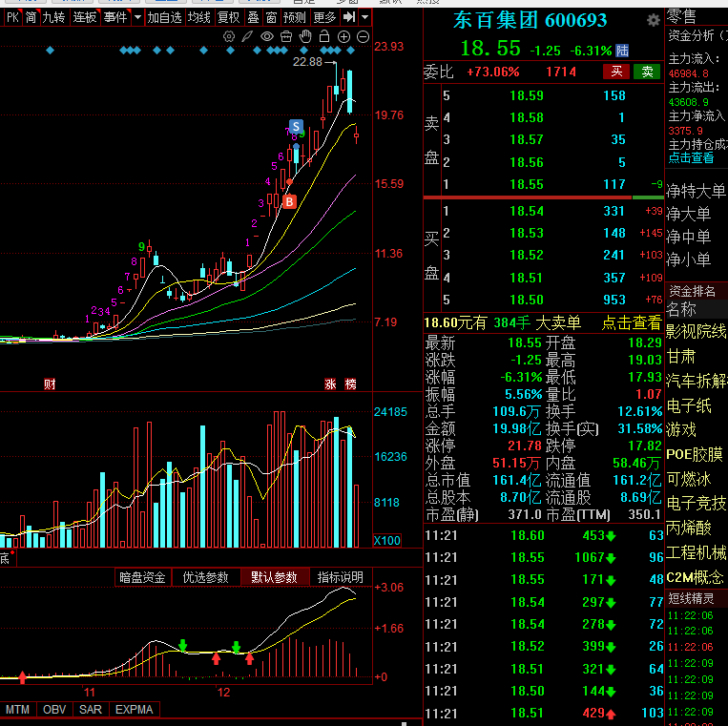728x726 pixels.
Task: Toggle the 简 simplified view
Action: point(31,17)
